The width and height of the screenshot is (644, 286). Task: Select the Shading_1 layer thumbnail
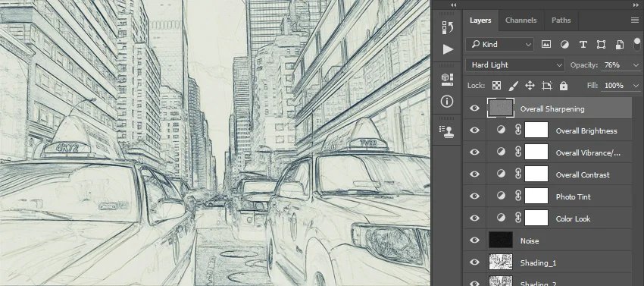point(501,262)
